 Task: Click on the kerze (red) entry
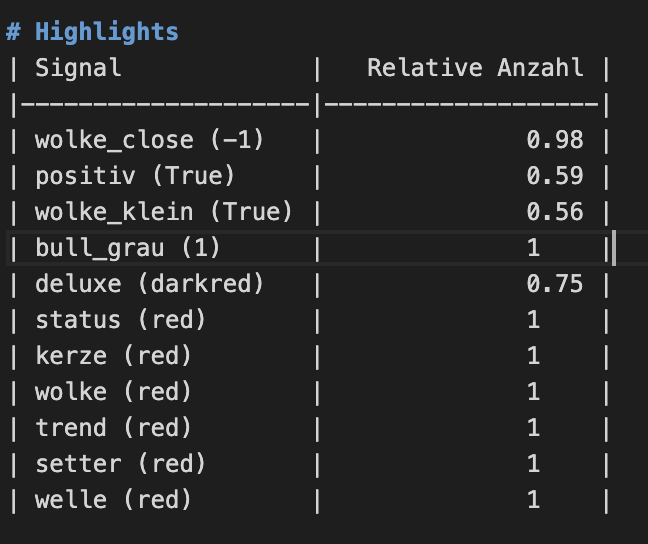pos(114,356)
